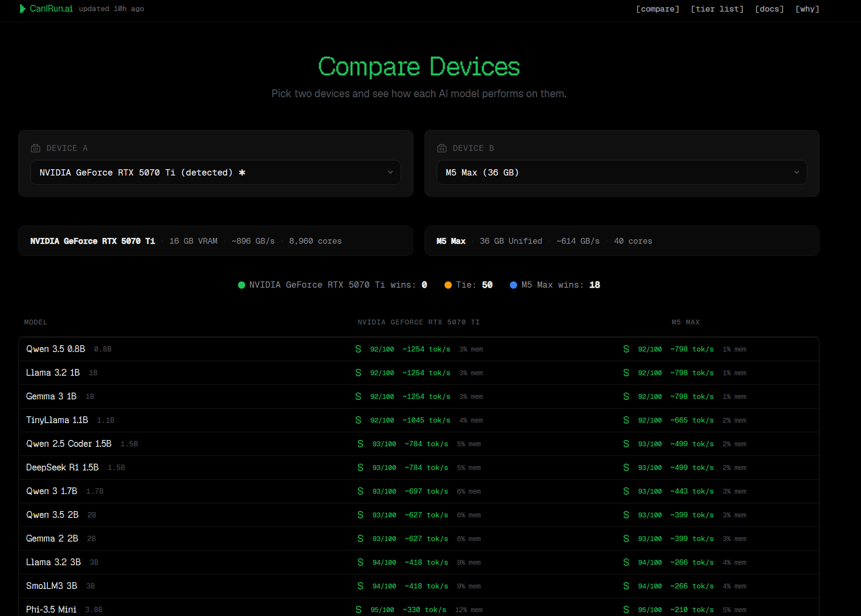Go to the CanIRun.ai home link
Viewport: 861px width, 616px height.
coord(51,9)
